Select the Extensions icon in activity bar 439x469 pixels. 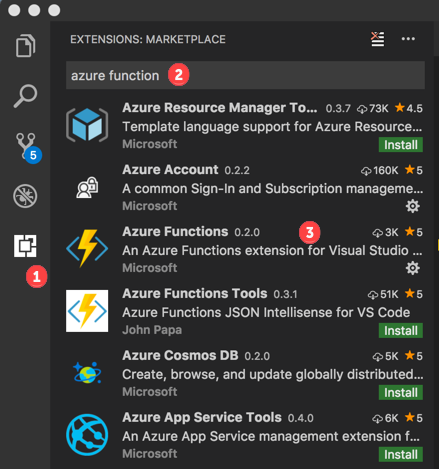(25, 246)
